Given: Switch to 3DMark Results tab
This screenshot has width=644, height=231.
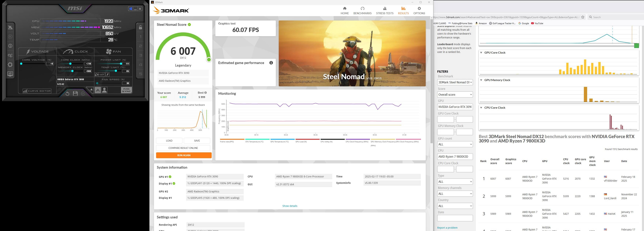Looking at the screenshot, I should [403, 11].
